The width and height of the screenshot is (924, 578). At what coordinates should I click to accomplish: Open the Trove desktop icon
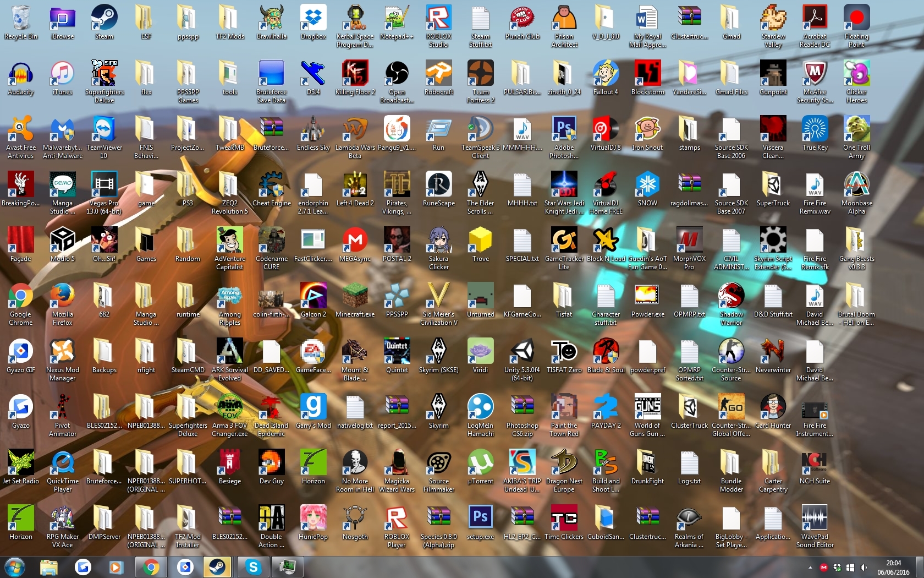coord(481,245)
